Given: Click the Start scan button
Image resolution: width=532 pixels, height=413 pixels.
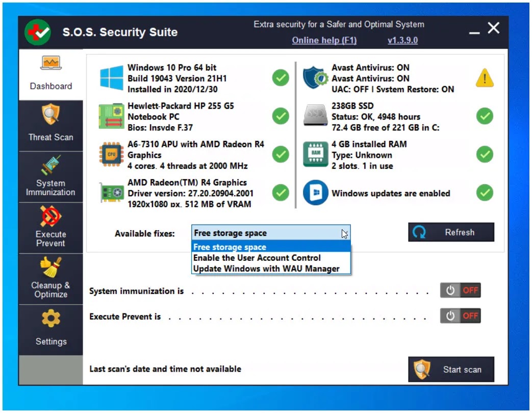Looking at the screenshot, I should pos(451,369).
